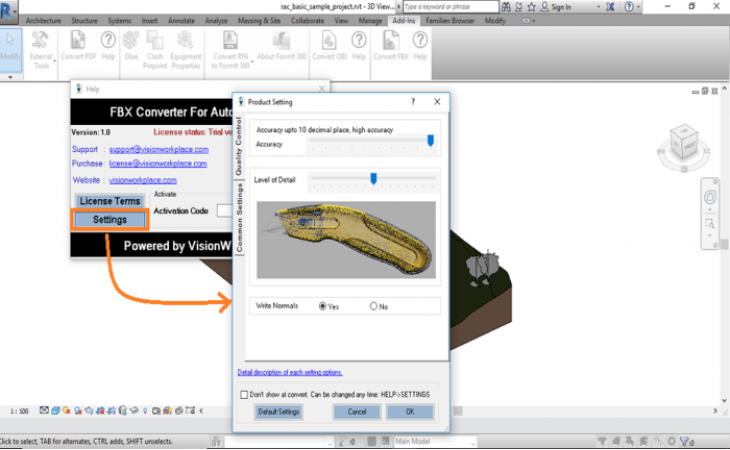Click the knife model preview thumbnail
Image resolution: width=730 pixels, height=450 pixels.
[346, 240]
